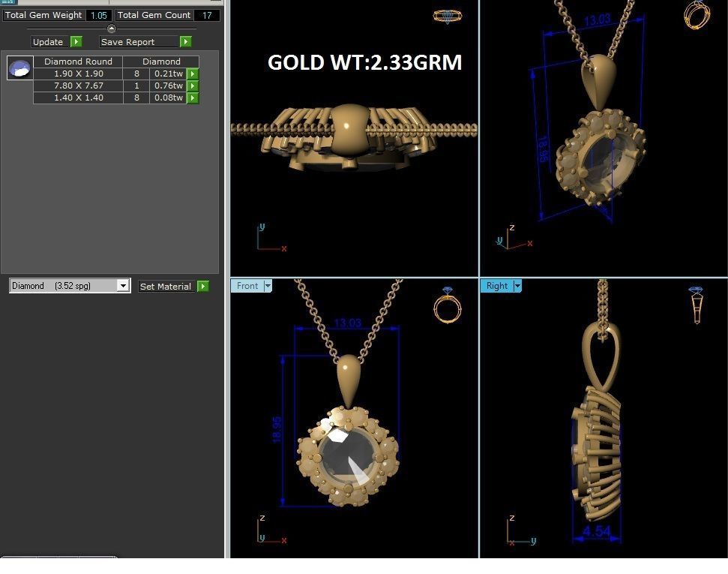The width and height of the screenshot is (728, 574).
Task: Click the Set Material button
Action: [167, 287]
